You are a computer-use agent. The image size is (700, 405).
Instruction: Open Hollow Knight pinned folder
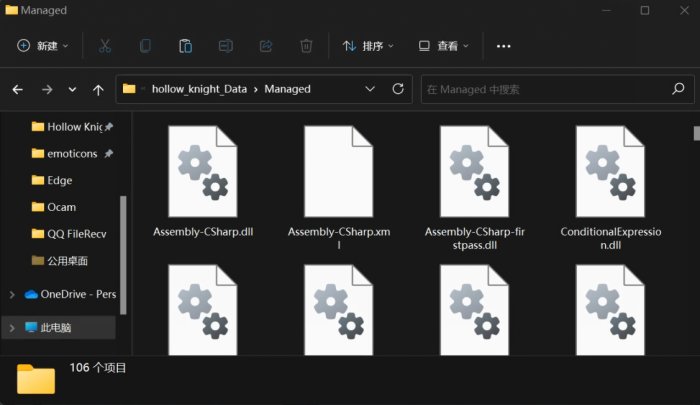(x=74, y=127)
